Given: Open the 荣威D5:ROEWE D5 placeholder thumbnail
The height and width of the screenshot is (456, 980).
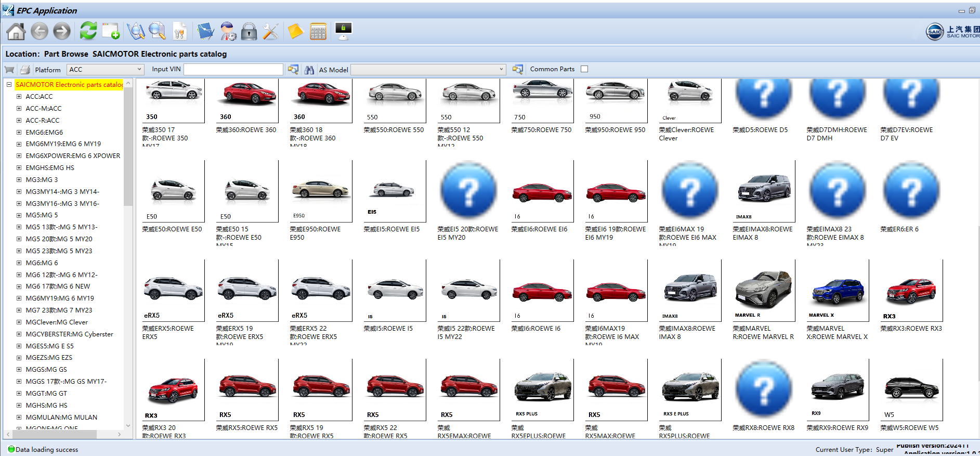Looking at the screenshot, I should [x=764, y=99].
